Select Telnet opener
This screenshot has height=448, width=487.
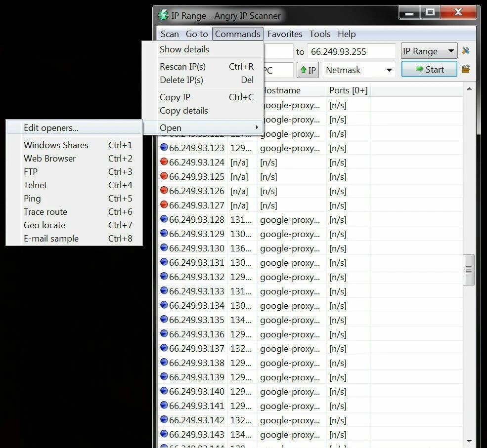(x=74, y=185)
